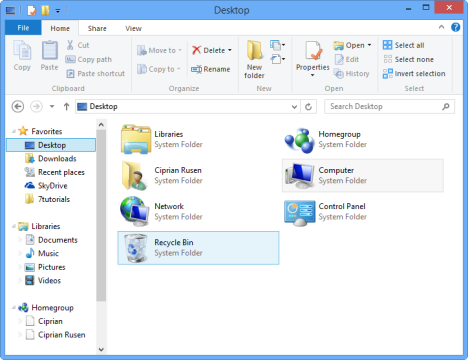
Task: Select Desktop under Favorites
Action: coord(51,145)
